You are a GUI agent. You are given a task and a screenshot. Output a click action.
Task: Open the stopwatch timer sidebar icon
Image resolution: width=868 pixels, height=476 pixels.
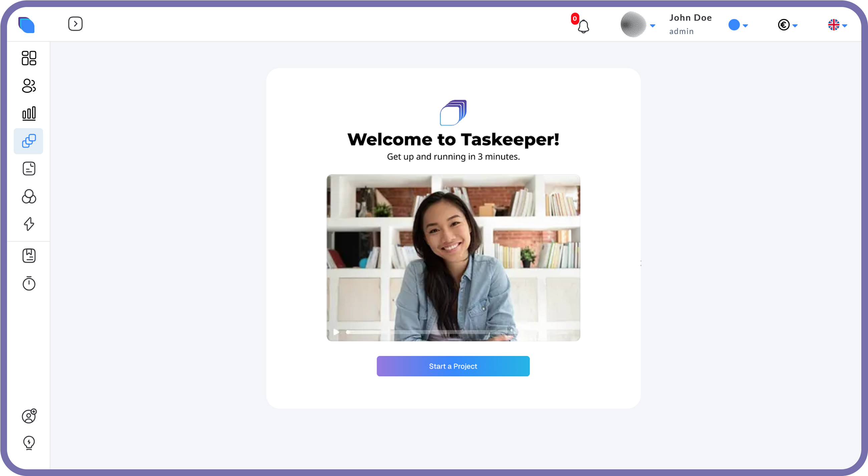pos(29,283)
